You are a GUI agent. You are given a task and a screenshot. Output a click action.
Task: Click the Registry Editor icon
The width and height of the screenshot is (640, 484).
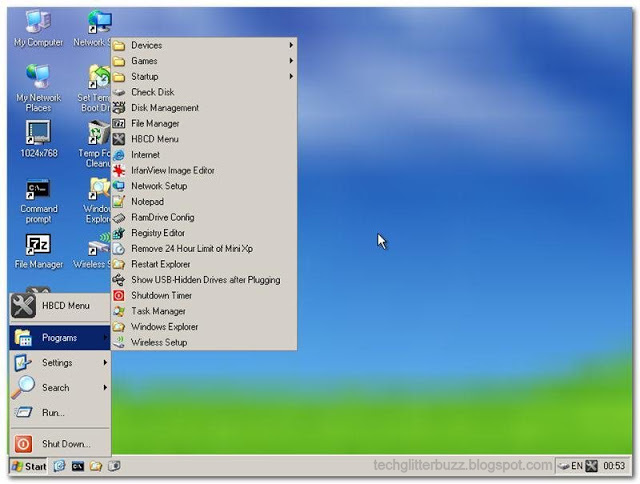119,233
